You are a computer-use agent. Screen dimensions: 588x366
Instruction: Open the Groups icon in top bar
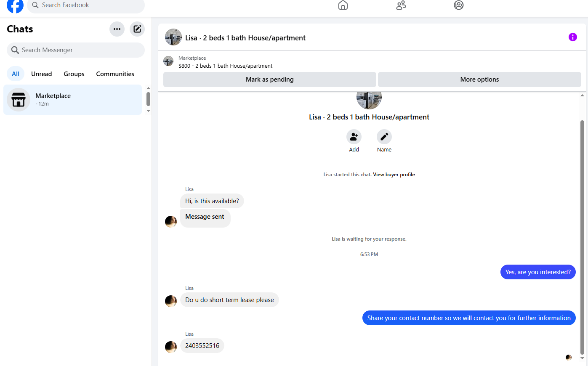459,5
